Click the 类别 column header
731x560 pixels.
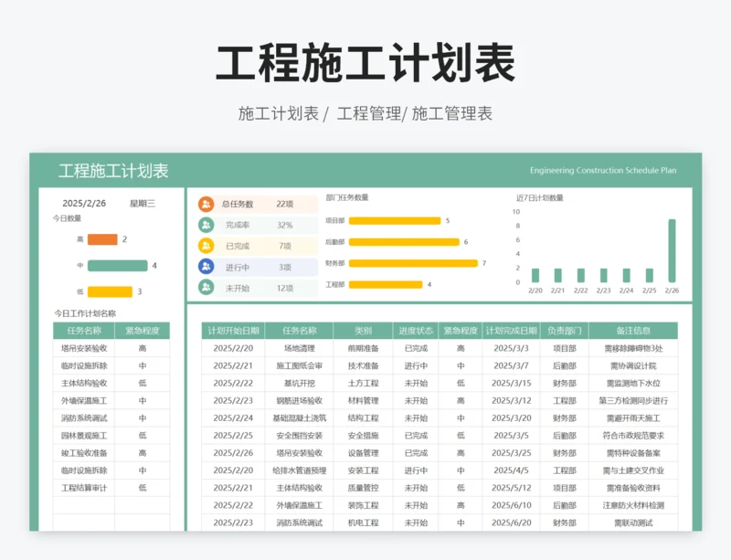pyautogui.click(x=363, y=331)
